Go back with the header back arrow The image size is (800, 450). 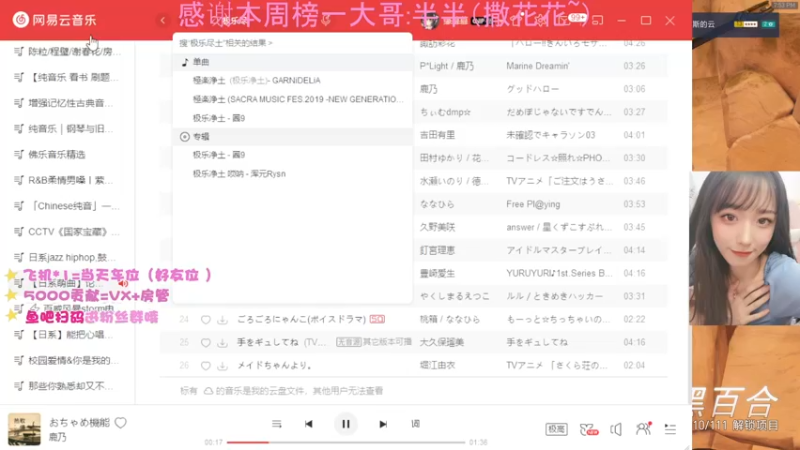click(163, 20)
